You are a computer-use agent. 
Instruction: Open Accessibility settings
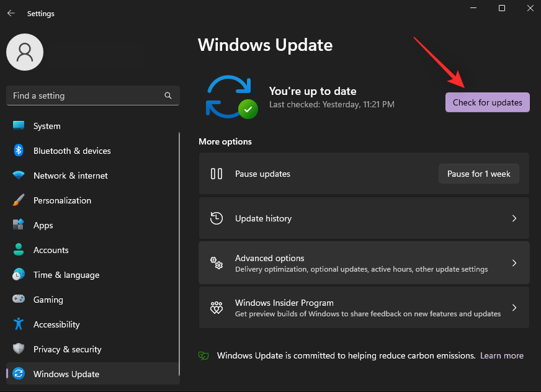point(19,324)
